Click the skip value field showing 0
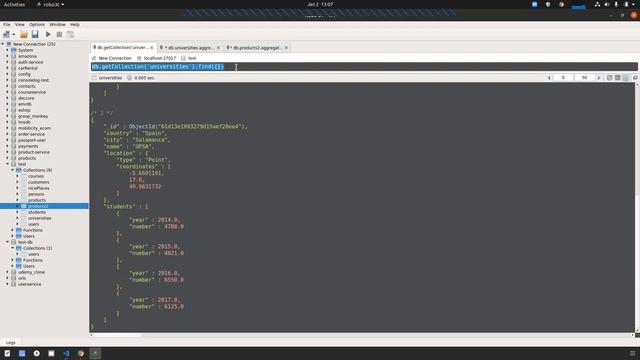The height and width of the screenshot is (360, 640). (563, 78)
